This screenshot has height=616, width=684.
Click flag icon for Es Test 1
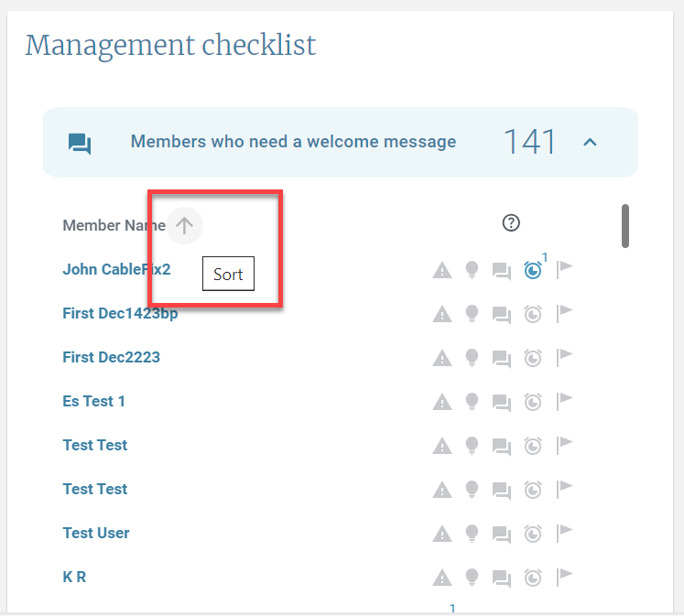tap(565, 401)
